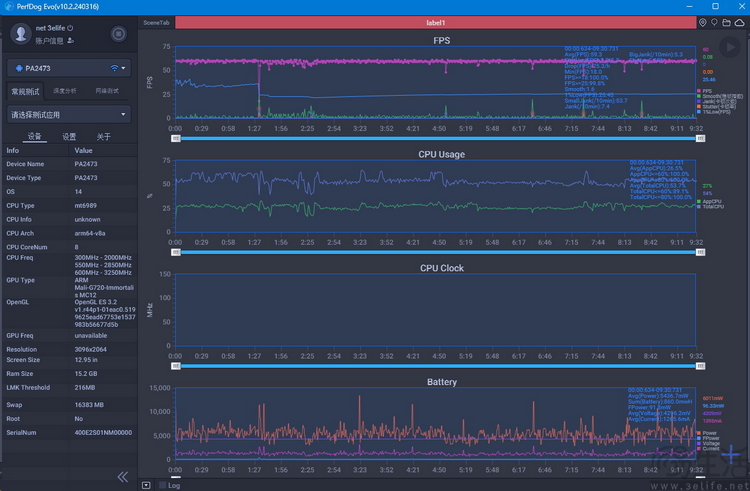Click the CPU Usage chart title
Screen dimensions: 750x491
pyautogui.click(x=441, y=154)
